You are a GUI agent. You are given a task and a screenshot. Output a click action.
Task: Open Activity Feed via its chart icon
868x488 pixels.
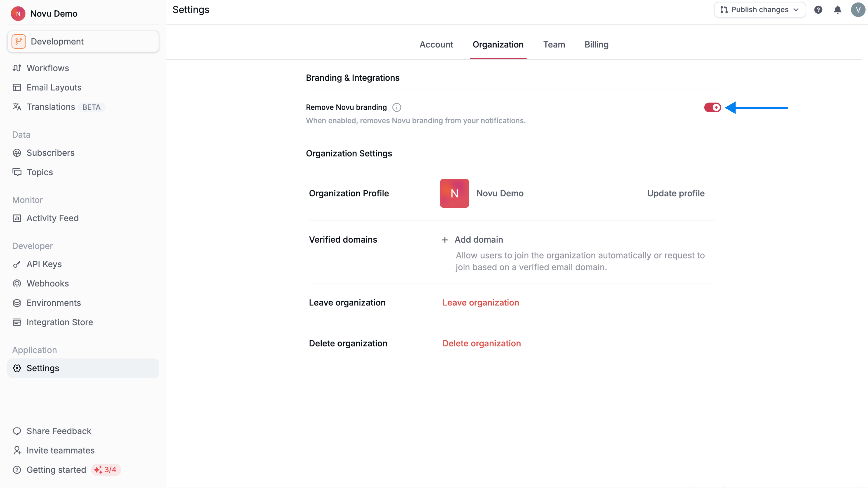pos(17,218)
